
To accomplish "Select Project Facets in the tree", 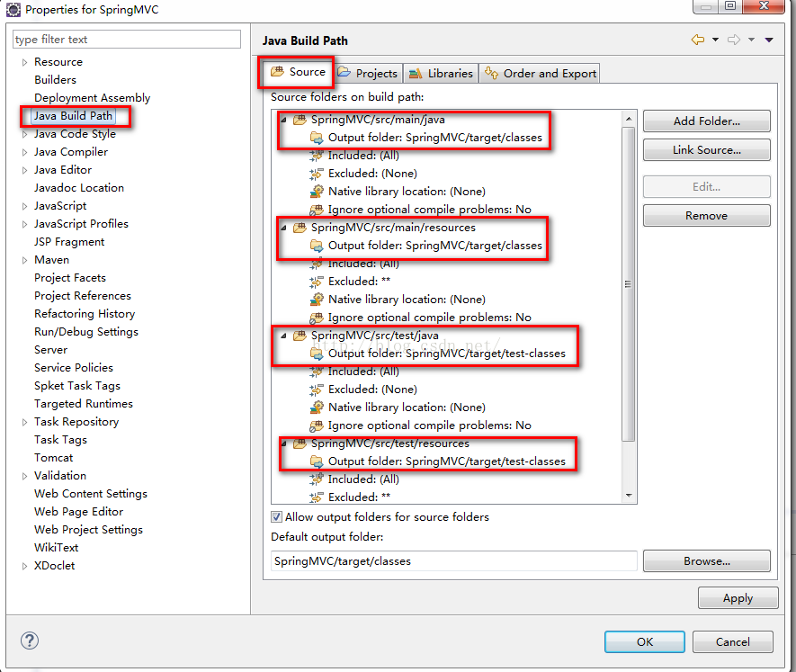I will click(70, 278).
